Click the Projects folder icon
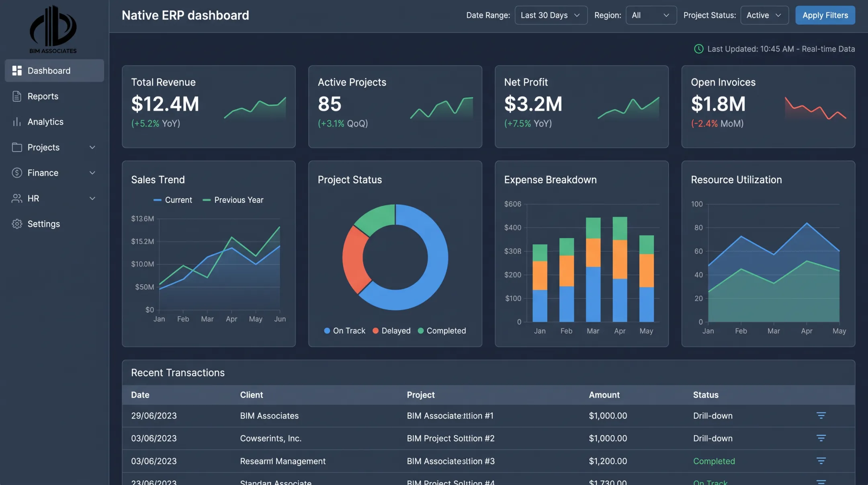The width and height of the screenshot is (868, 485). (17, 147)
